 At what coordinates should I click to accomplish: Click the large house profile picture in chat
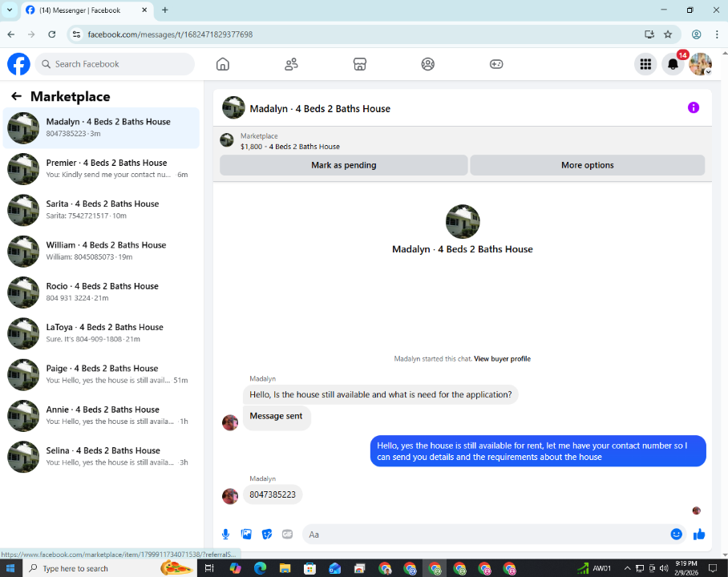[x=463, y=221]
